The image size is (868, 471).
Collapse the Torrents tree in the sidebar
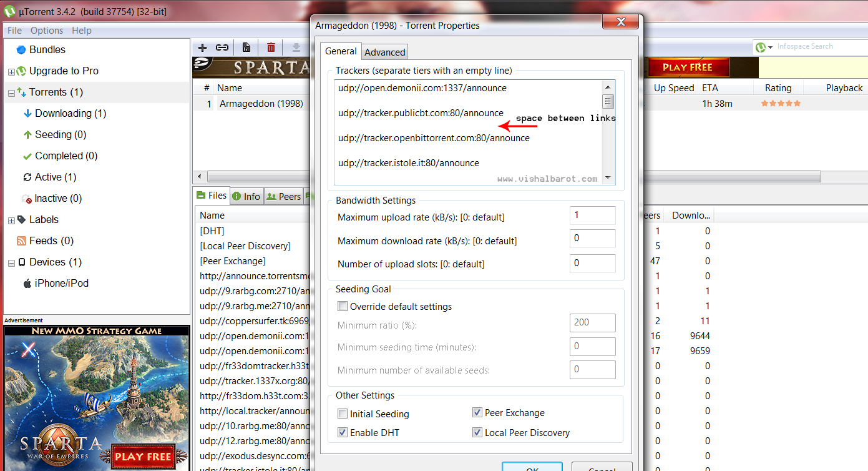tap(11, 92)
